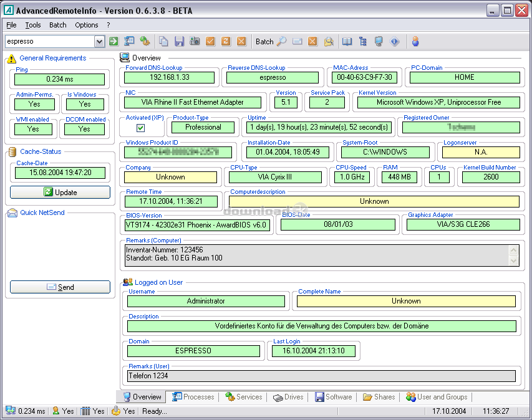Select the IP address 192.168.1.33

(x=169, y=77)
